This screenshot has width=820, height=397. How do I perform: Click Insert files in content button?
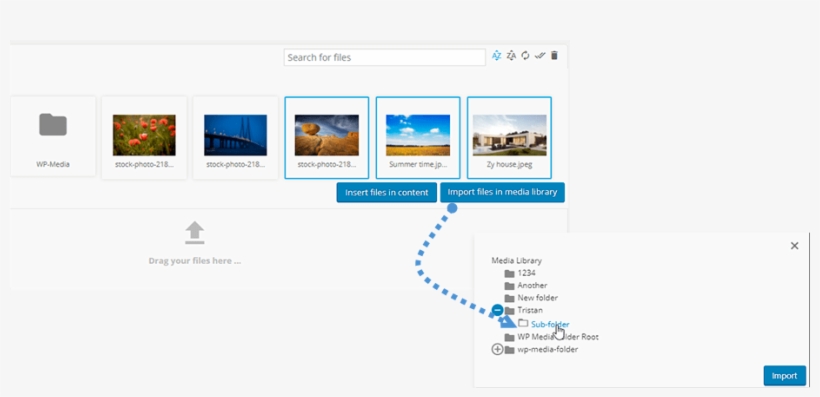386,192
